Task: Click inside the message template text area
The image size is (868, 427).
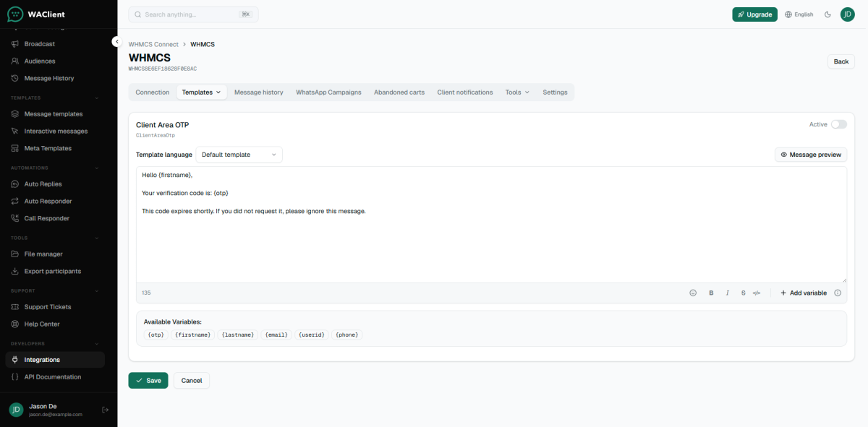Action: [491, 225]
